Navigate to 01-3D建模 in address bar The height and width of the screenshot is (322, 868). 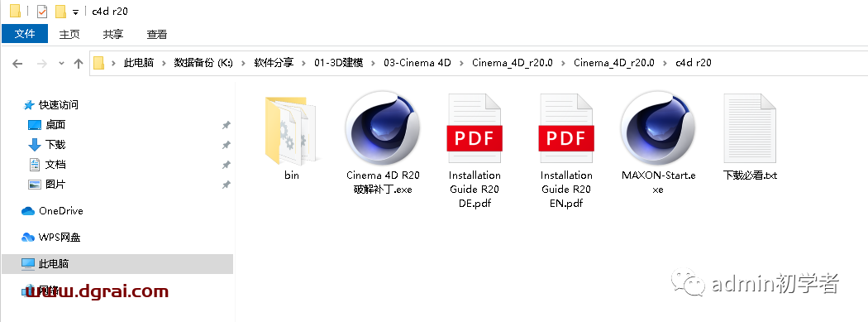point(339,63)
